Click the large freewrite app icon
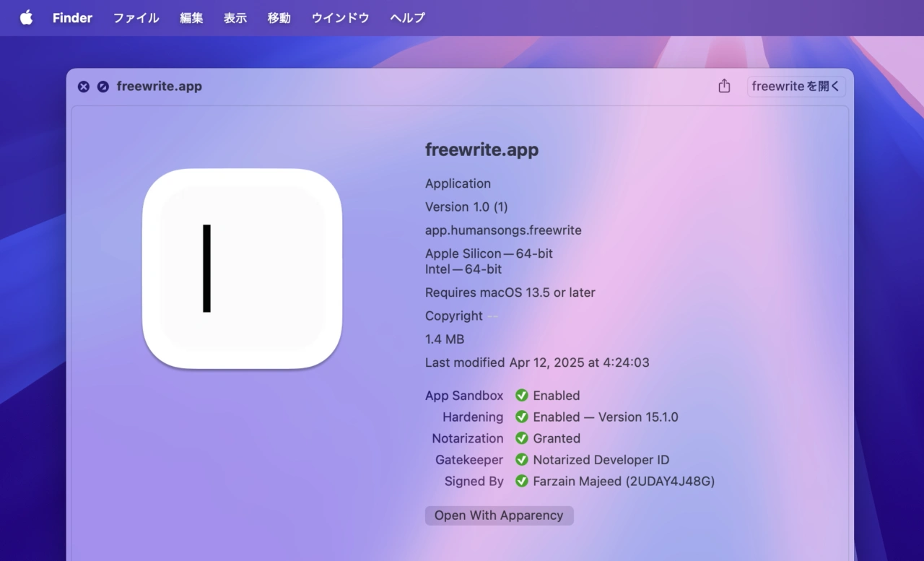 242,269
